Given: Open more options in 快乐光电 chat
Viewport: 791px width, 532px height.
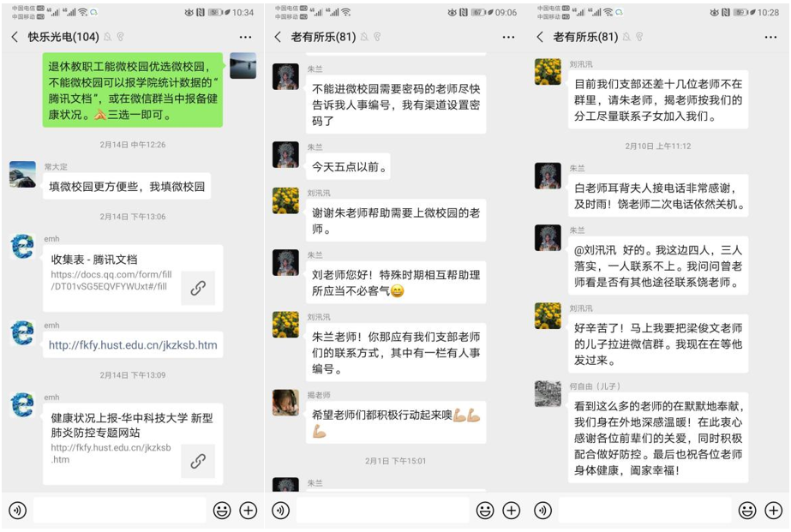Looking at the screenshot, I should 246,38.
